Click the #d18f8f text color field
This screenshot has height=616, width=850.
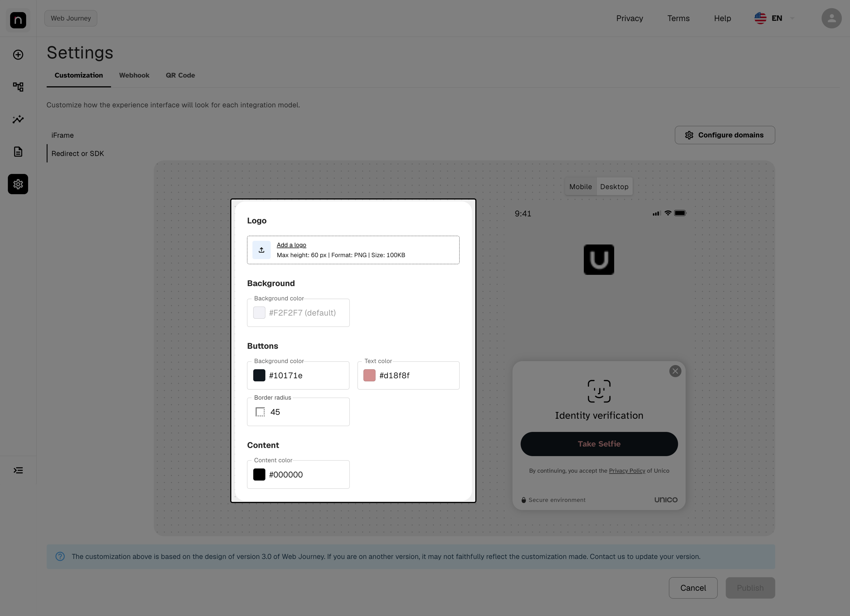408,375
